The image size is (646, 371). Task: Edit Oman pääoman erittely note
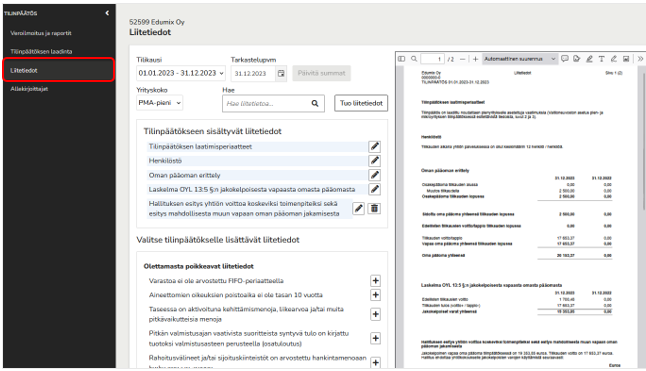click(374, 175)
